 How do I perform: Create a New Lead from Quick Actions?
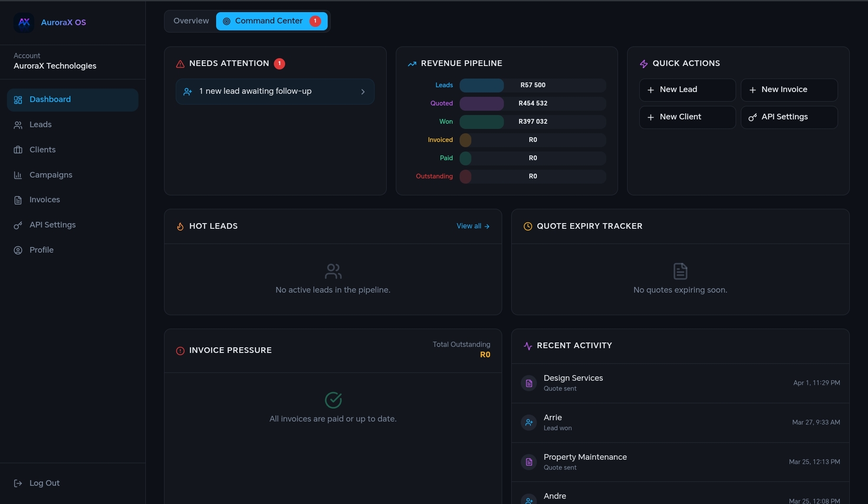[x=687, y=90]
